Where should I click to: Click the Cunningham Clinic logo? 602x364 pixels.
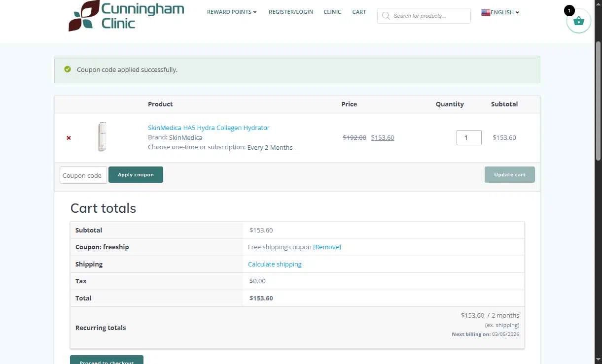(x=126, y=16)
